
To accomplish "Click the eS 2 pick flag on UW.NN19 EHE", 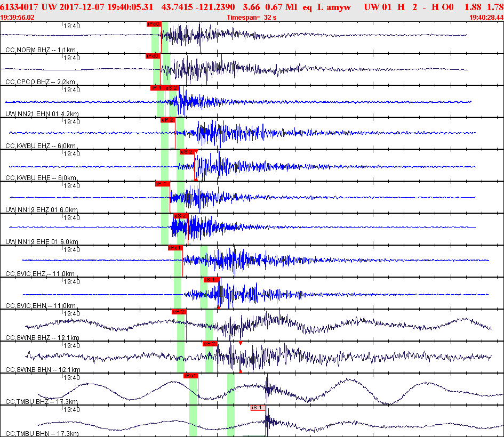I will pos(180,216).
